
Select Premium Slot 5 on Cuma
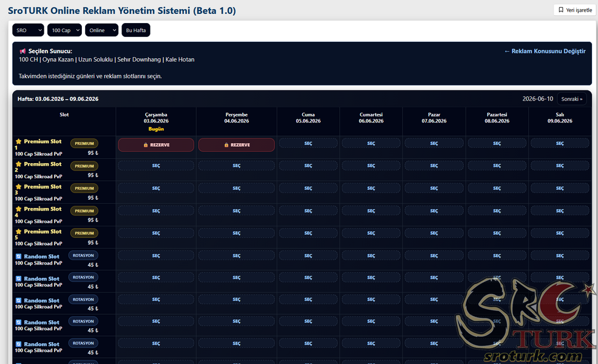(308, 233)
